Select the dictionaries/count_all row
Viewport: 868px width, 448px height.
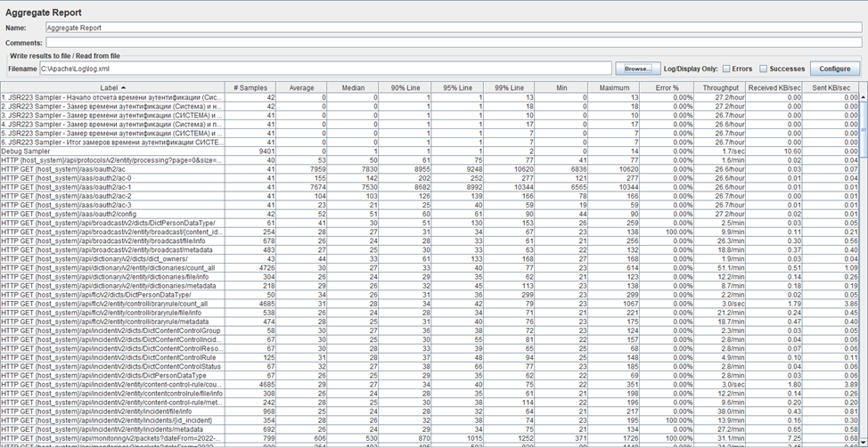coord(430,268)
